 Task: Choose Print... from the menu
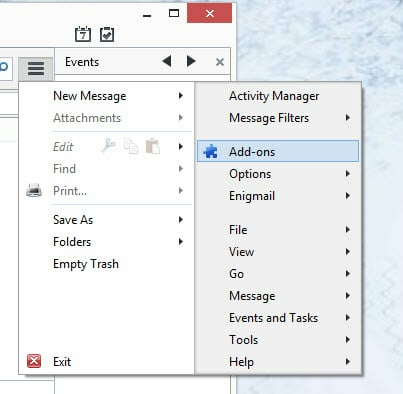point(106,191)
